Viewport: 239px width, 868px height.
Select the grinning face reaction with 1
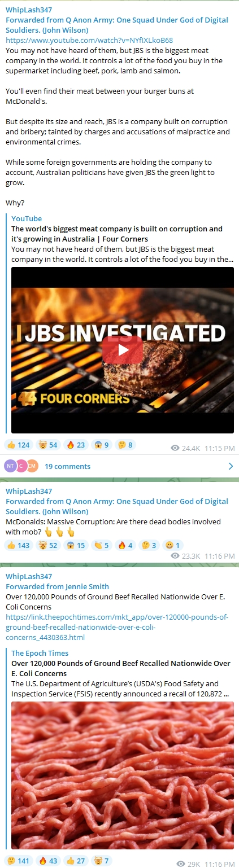(x=171, y=545)
